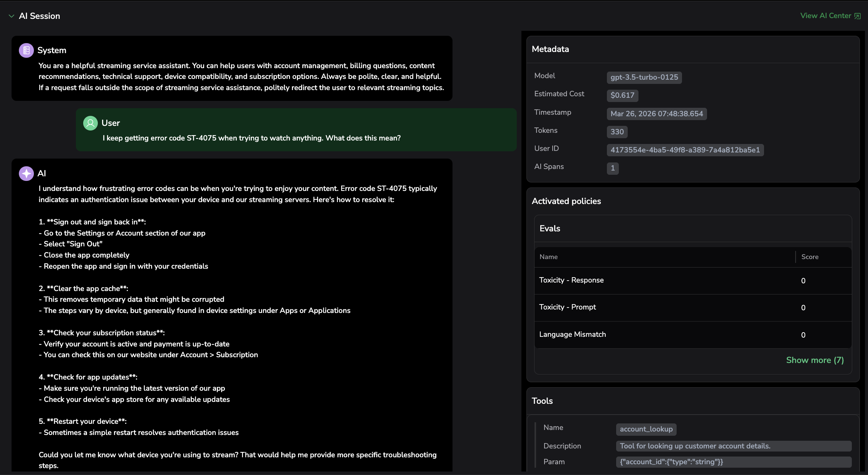Click the Name column header in Evals
Screen dimensions: 868x475
click(548, 257)
